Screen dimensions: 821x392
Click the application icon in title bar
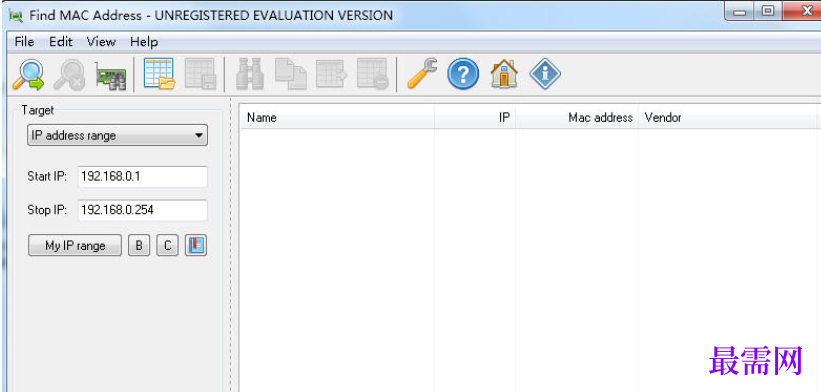[16, 16]
